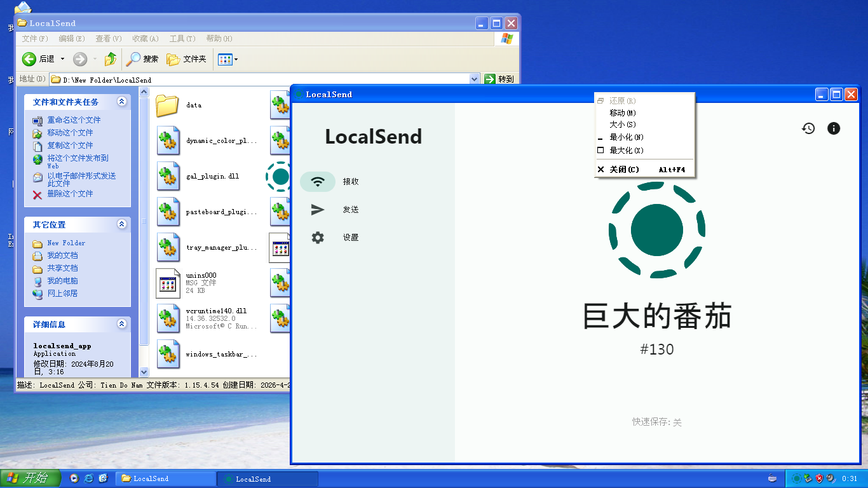Collapse the 文件和文件夹任务 panel
Screen dimensions: 868x488
click(x=121, y=102)
